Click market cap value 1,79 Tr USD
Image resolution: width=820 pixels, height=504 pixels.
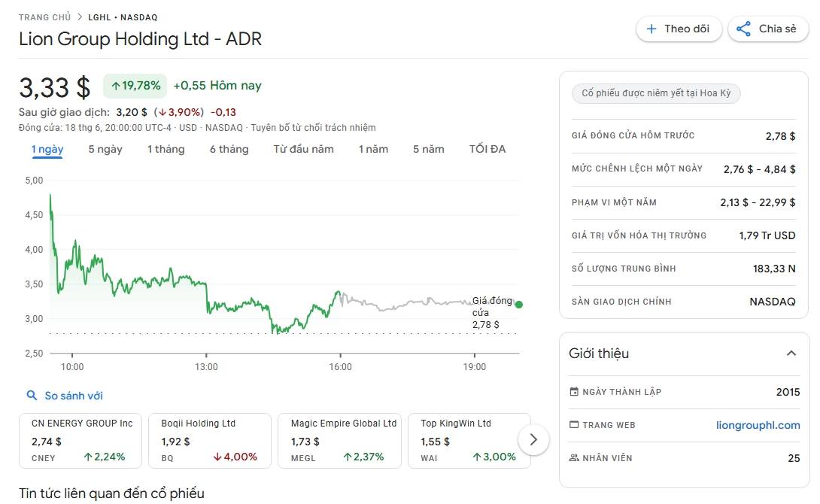point(767,235)
